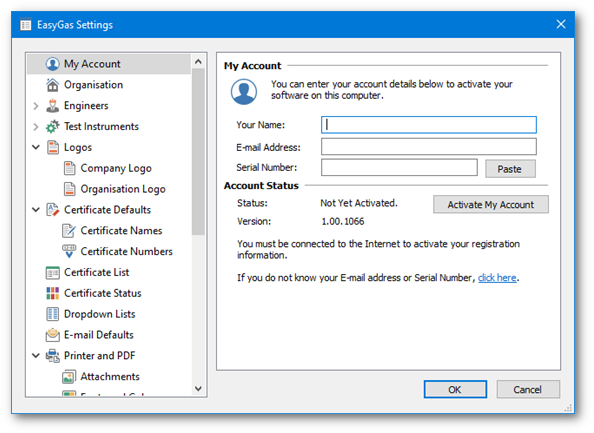Screen dimensions: 594x433
Task: Expand the Engineers tree node
Action: coord(36,106)
